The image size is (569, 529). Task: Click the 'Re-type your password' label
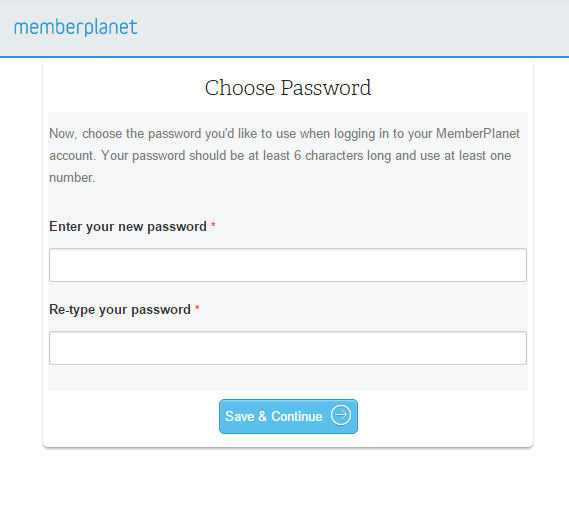pos(120,310)
